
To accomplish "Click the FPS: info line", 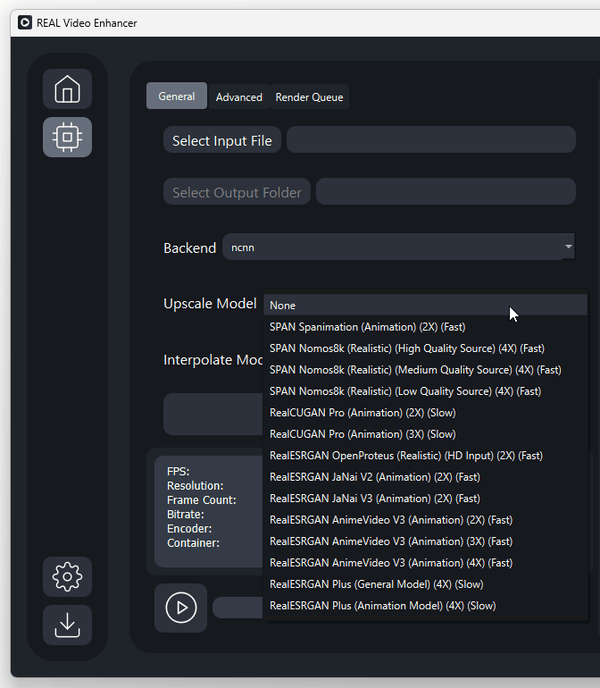I will pyautogui.click(x=178, y=471).
